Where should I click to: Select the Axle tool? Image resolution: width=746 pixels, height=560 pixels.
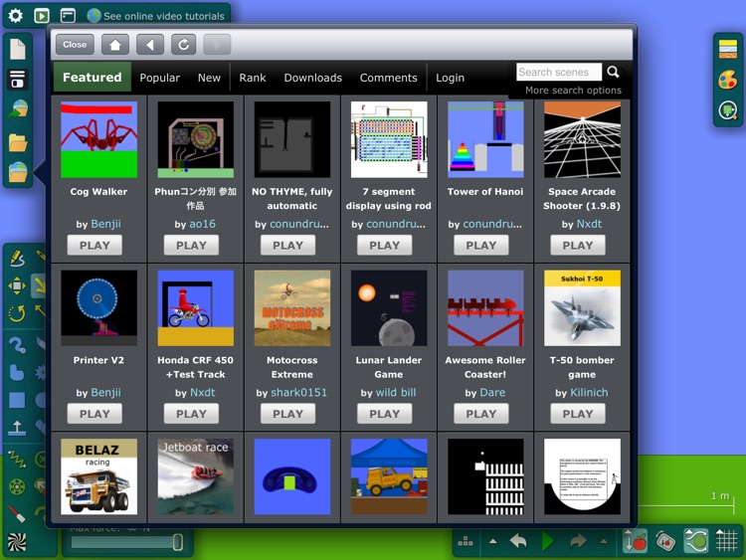point(17,486)
